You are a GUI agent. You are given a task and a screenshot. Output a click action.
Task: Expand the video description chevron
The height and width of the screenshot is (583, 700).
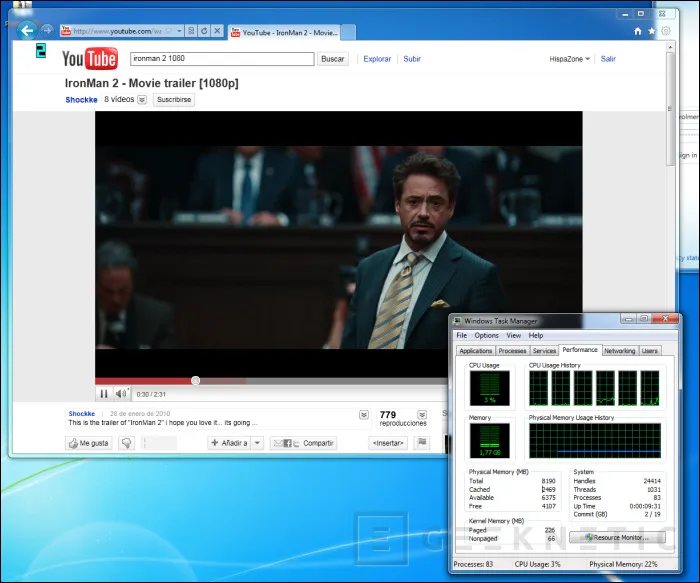[x=364, y=415]
